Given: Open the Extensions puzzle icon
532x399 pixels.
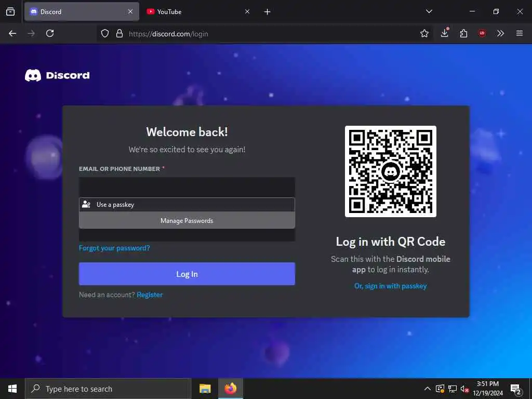Looking at the screenshot, I should [463, 33].
